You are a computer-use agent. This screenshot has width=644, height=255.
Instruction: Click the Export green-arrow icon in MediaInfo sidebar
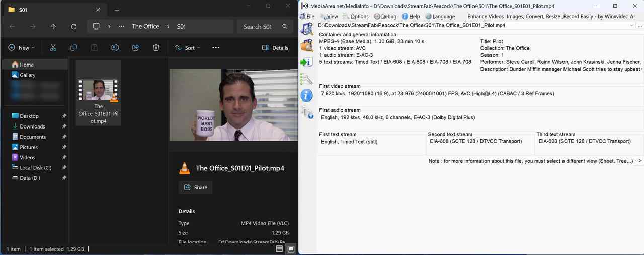point(306,62)
